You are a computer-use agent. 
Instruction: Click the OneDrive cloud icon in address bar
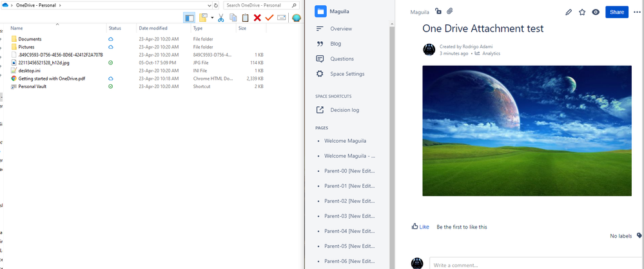[5, 5]
